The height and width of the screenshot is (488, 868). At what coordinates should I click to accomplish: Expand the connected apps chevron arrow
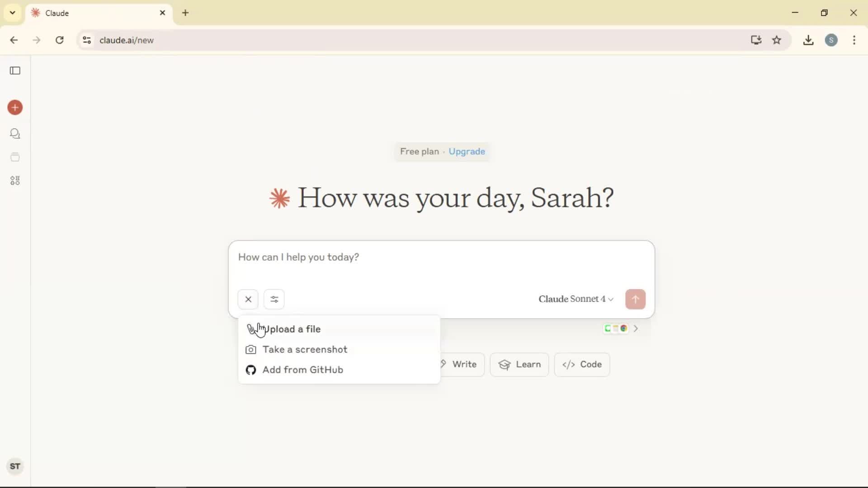tap(636, 328)
